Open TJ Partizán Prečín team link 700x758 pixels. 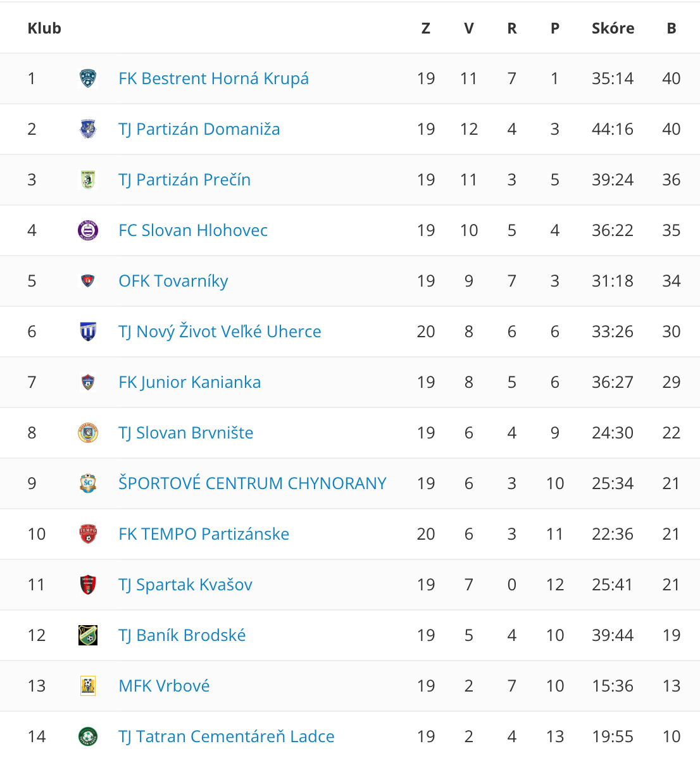[x=185, y=180]
